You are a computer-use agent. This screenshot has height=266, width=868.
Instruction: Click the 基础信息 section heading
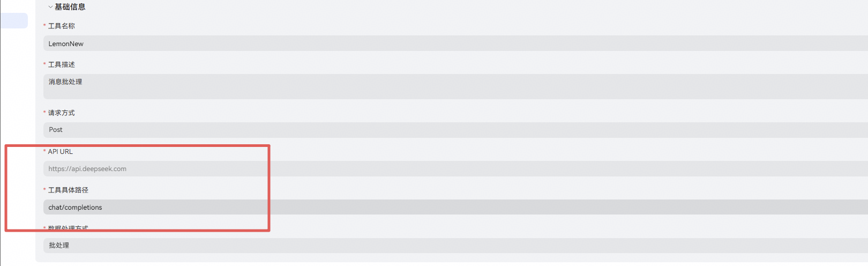tap(70, 7)
